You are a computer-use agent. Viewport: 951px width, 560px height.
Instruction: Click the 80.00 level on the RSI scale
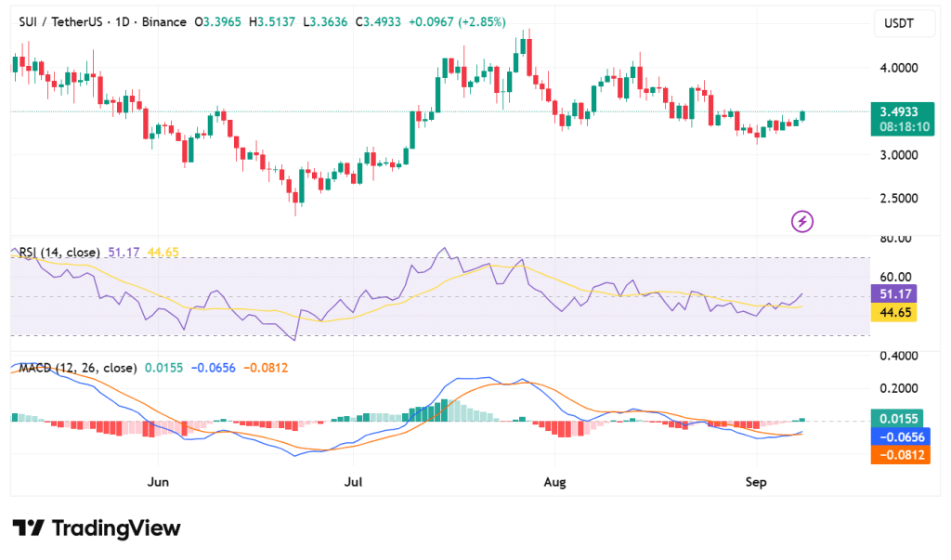(x=894, y=239)
